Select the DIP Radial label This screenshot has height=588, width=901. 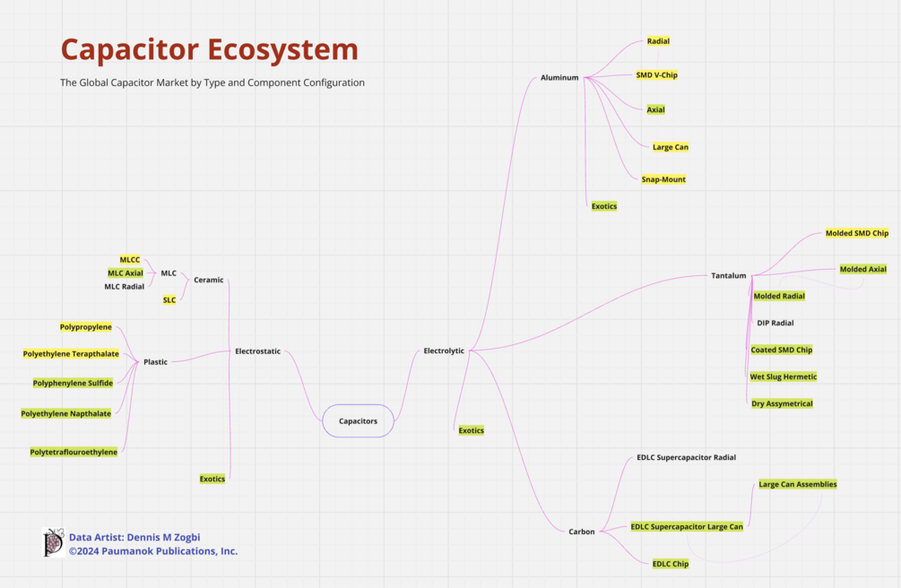pyautogui.click(x=775, y=323)
